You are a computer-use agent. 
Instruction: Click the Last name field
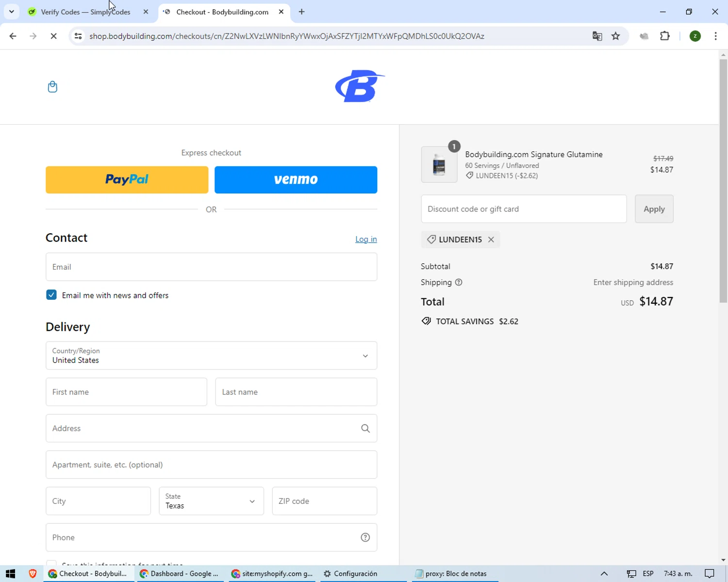click(x=296, y=392)
